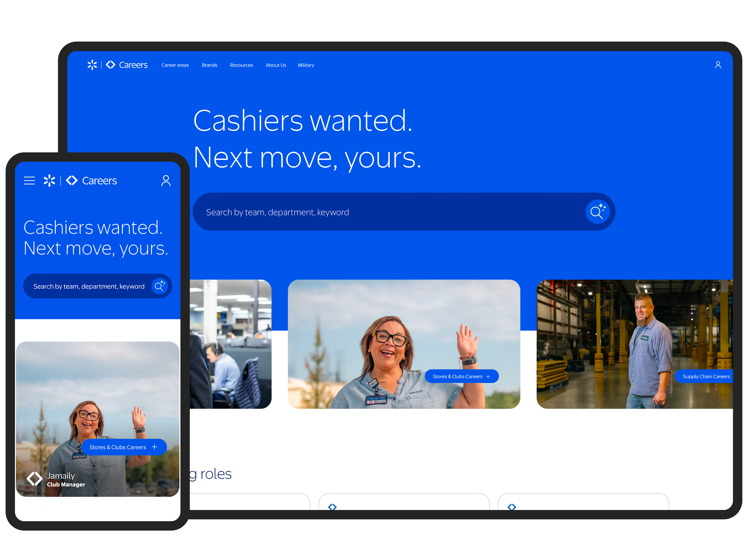747x560 pixels.
Task: Open the Military navigation link
Action: (306, 65)
